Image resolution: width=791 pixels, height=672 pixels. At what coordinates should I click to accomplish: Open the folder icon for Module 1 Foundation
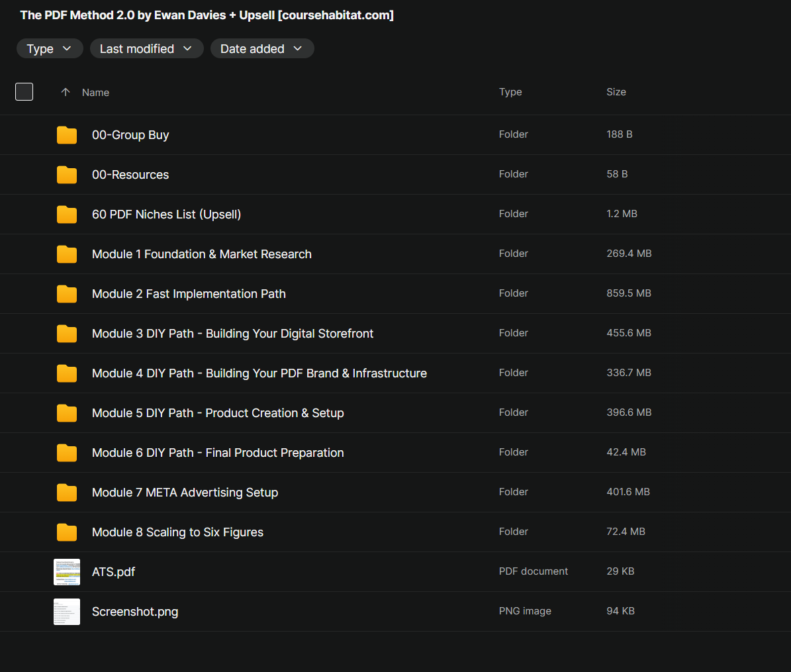point(66,254)
